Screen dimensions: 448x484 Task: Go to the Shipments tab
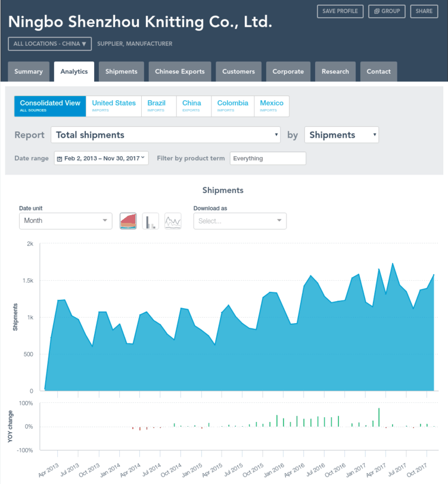[x=122, y=72]
